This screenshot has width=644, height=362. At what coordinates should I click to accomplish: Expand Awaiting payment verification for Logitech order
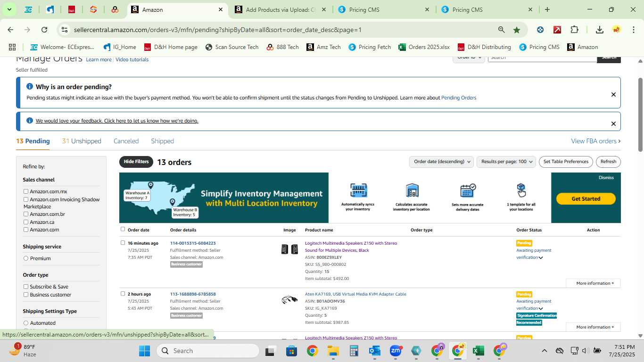coord(541,258)
